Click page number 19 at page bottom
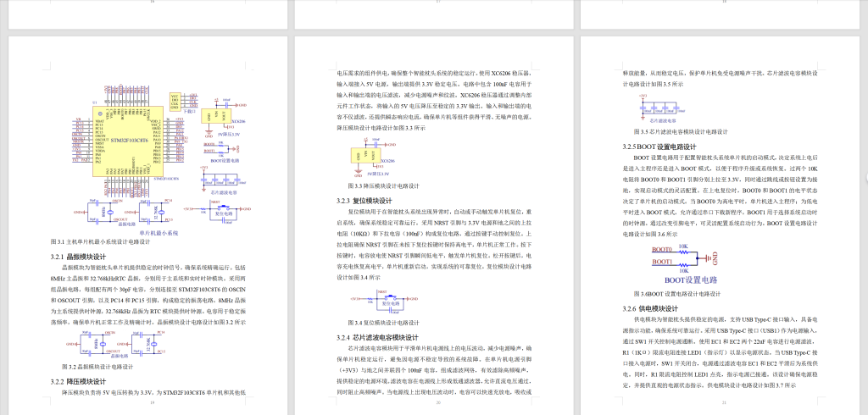 153,403
